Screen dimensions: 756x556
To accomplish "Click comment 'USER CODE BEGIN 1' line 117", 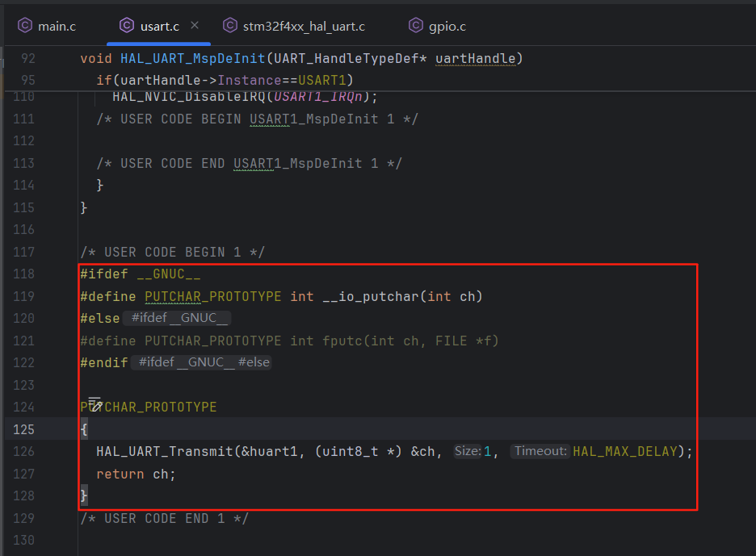I will coord(173,252).
